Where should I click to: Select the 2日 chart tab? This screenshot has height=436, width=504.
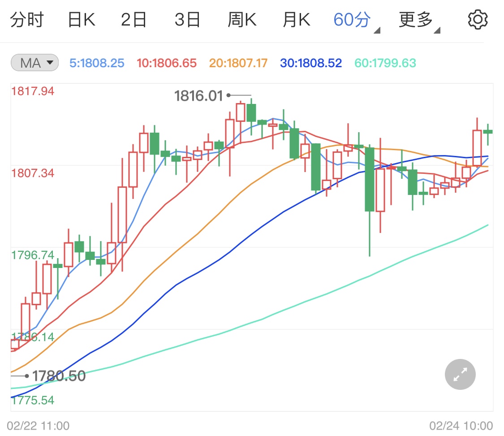134,20
